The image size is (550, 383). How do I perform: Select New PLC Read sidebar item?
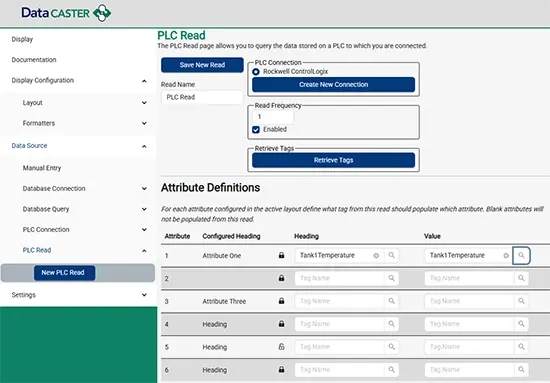(65, 273)
